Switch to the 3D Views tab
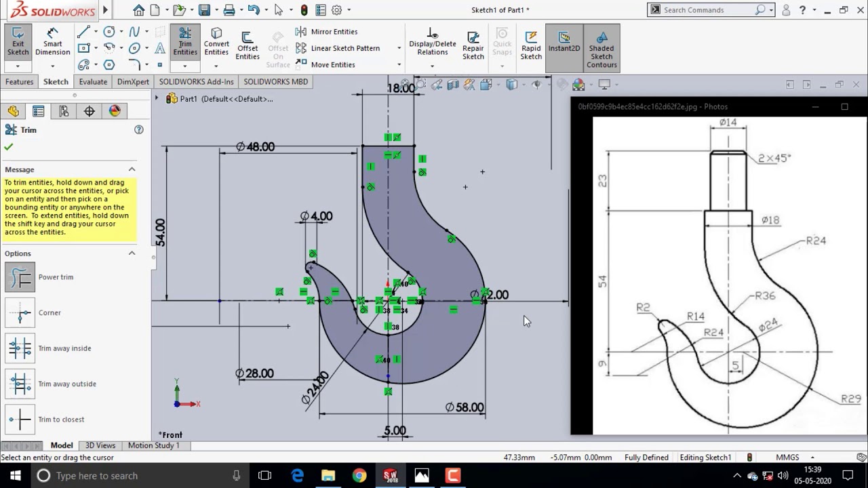 [100, 445]
